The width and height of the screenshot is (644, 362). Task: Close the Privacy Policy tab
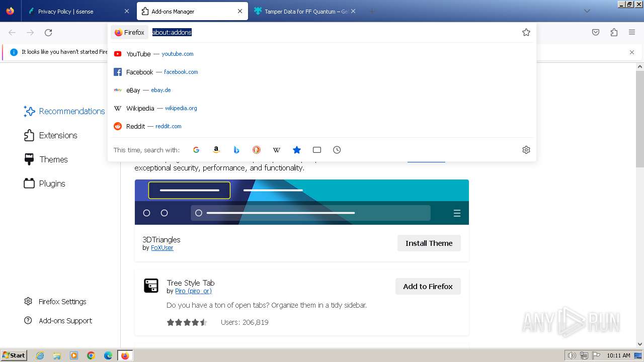pyautogui.click(x=126, y=11)
